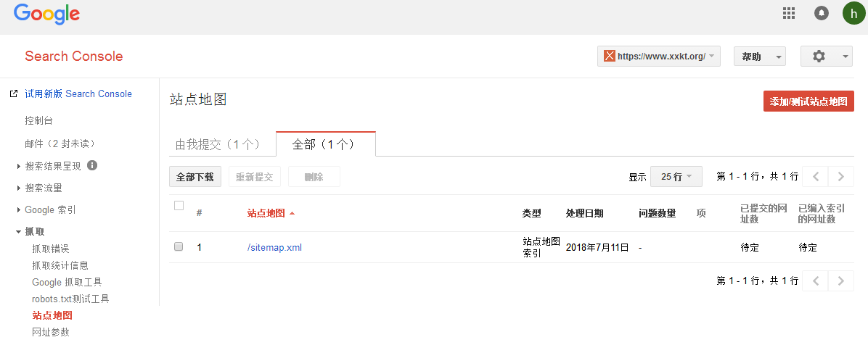Open the 25 行 rows dropdown

click(x=676, y=176)
